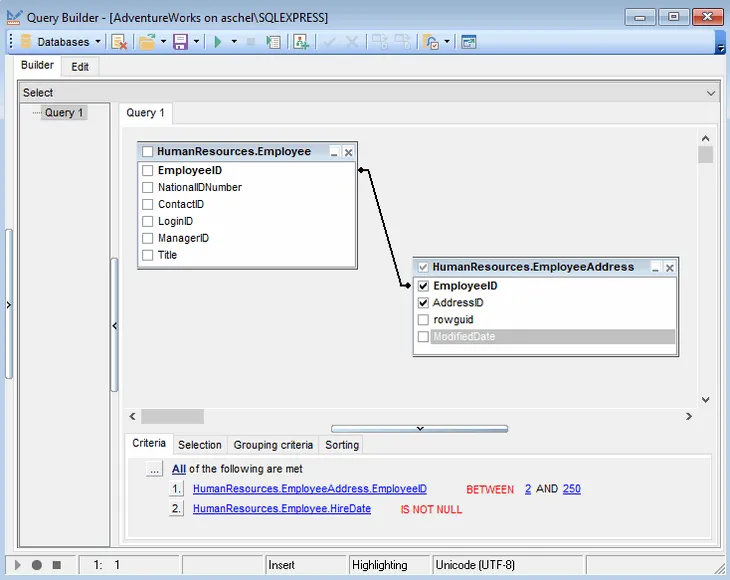
Task: Check the ModifiedDate field checkbox
Action: tap(423, 337)
